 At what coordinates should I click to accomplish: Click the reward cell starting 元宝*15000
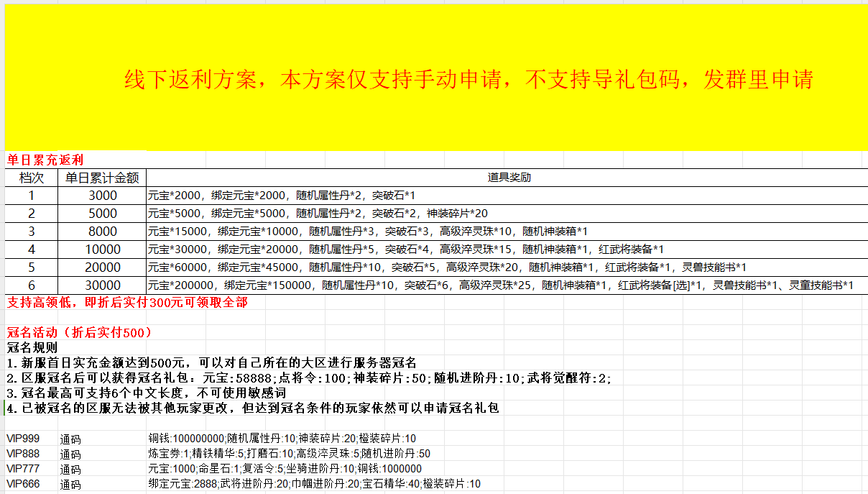pyautogui.click(x=507, y=232)
